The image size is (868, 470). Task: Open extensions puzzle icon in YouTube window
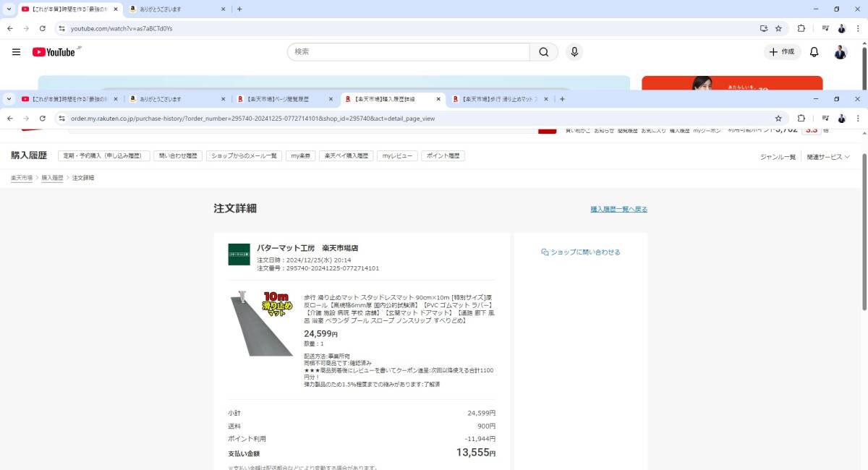click(801, 28)
